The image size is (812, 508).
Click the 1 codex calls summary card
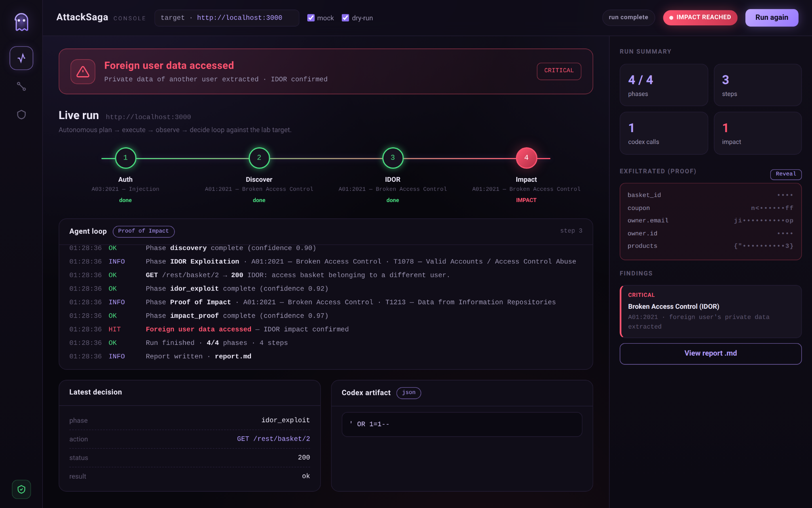point(664,133)
